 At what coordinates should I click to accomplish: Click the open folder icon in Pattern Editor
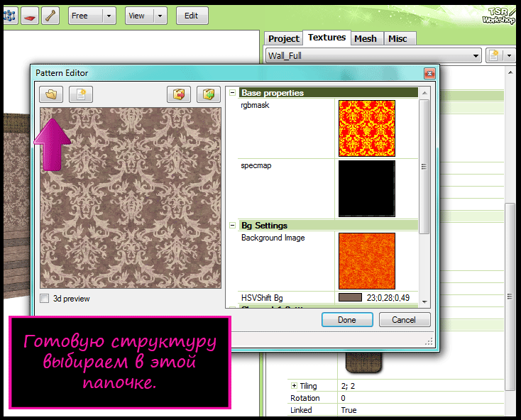[x=51, y=94]
